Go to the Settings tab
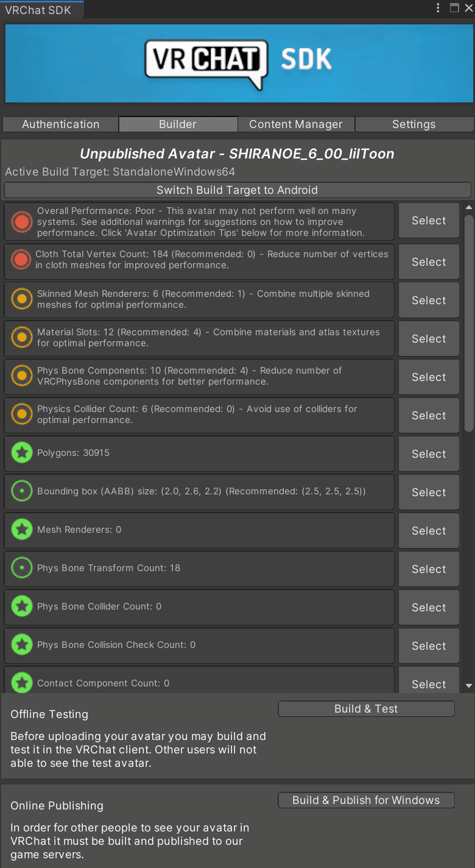 [413, 124]
